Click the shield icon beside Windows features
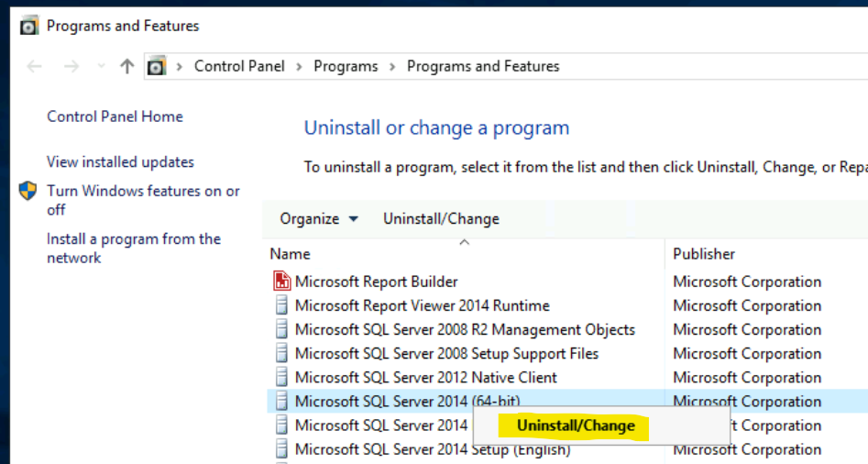This screenshot has height=464, width=868. (27, 191)
